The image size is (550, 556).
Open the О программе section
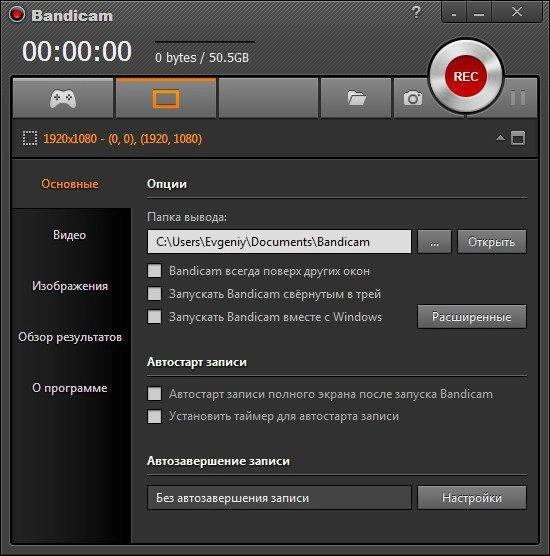[x=70, y=388]
